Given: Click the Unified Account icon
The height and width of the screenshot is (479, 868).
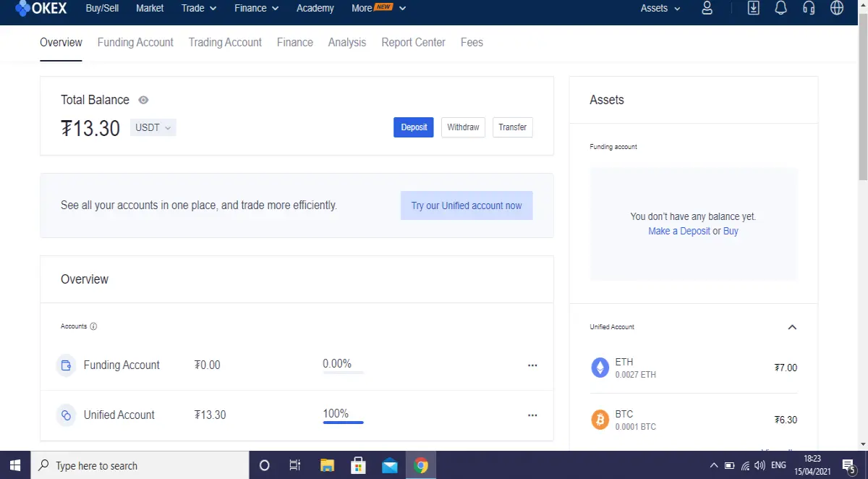Looking at the screenshot, I should [66, 415].
